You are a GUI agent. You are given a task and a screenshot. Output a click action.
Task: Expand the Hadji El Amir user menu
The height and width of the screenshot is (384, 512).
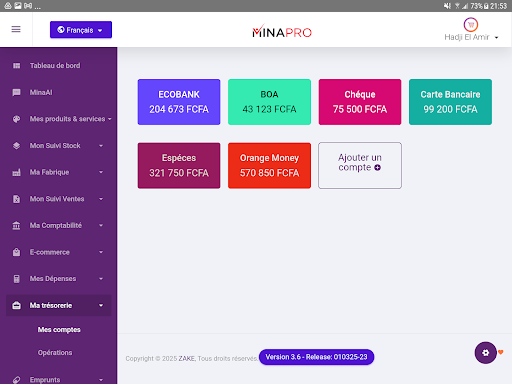471,37
